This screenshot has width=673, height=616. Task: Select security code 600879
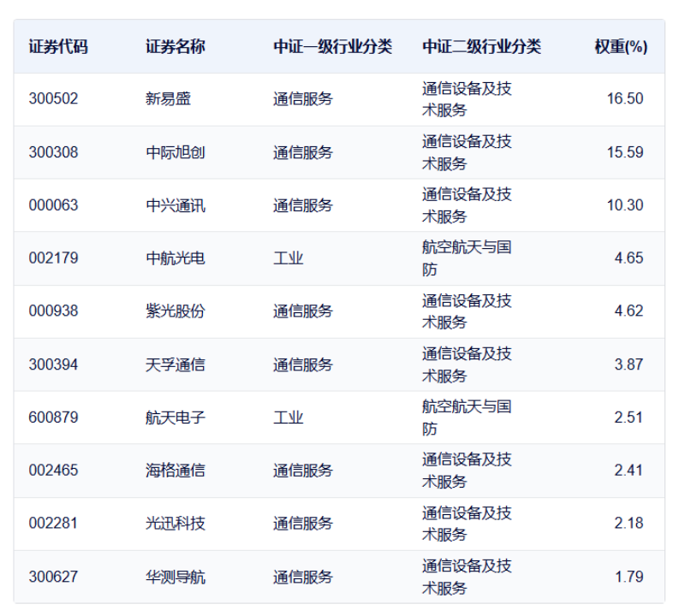53,418
